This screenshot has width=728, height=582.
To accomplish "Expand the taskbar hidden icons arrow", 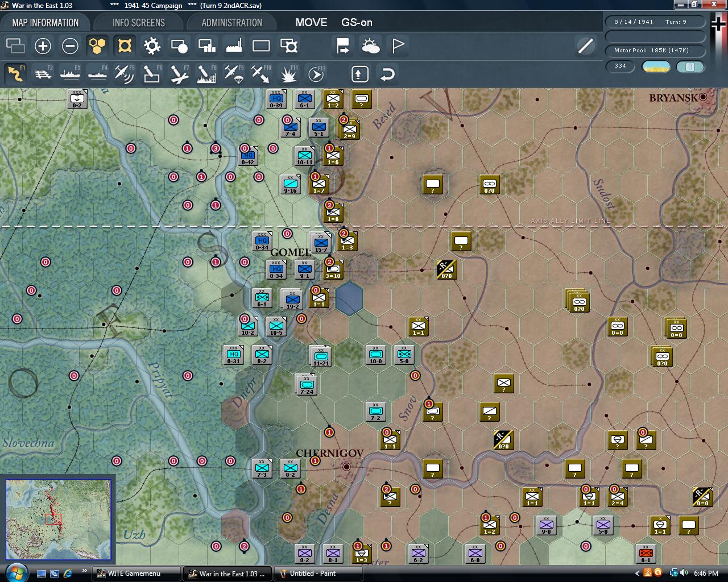I will pos(638,573).
